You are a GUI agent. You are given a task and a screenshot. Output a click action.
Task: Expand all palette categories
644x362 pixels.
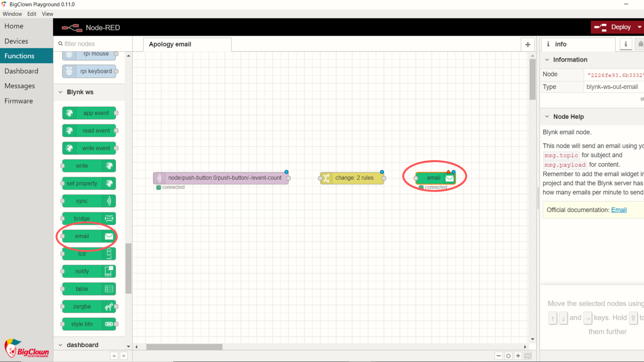(124, 356)
